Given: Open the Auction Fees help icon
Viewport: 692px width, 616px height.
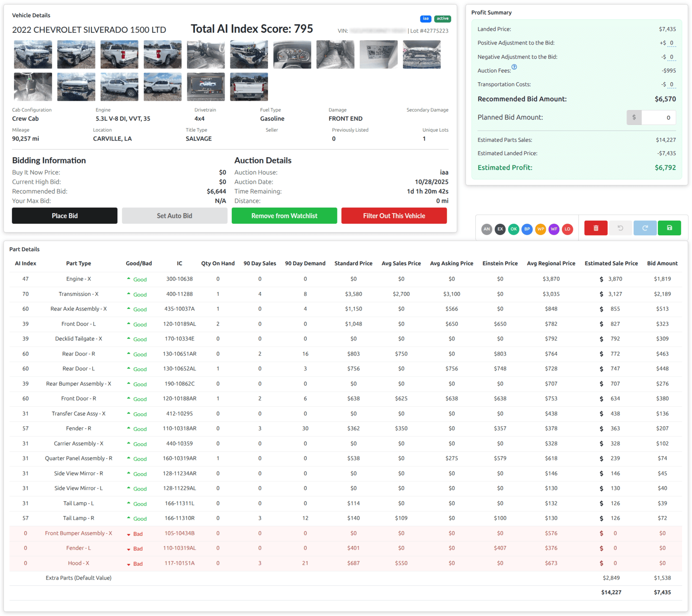Looking at the screenshot, I should (x=514, y=67).
